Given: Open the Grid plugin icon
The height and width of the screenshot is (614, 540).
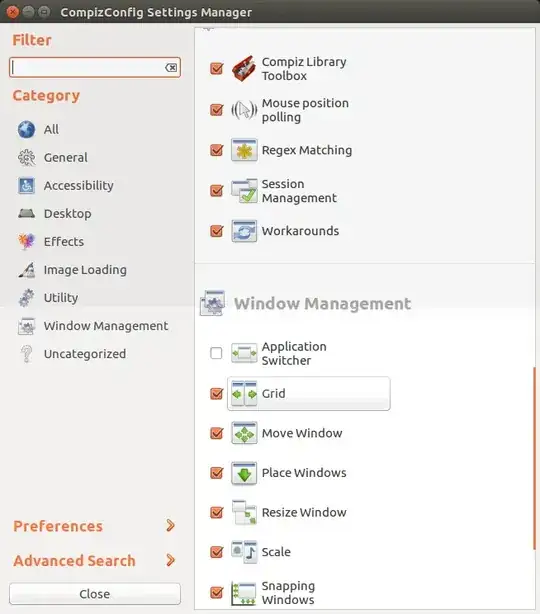Looking at the screenshot, I should click(244, 394).
